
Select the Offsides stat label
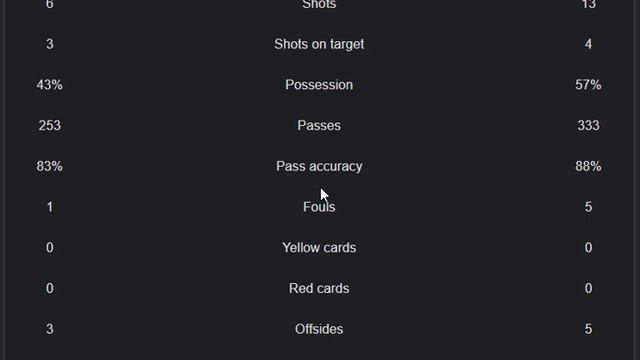click(319, 329)
